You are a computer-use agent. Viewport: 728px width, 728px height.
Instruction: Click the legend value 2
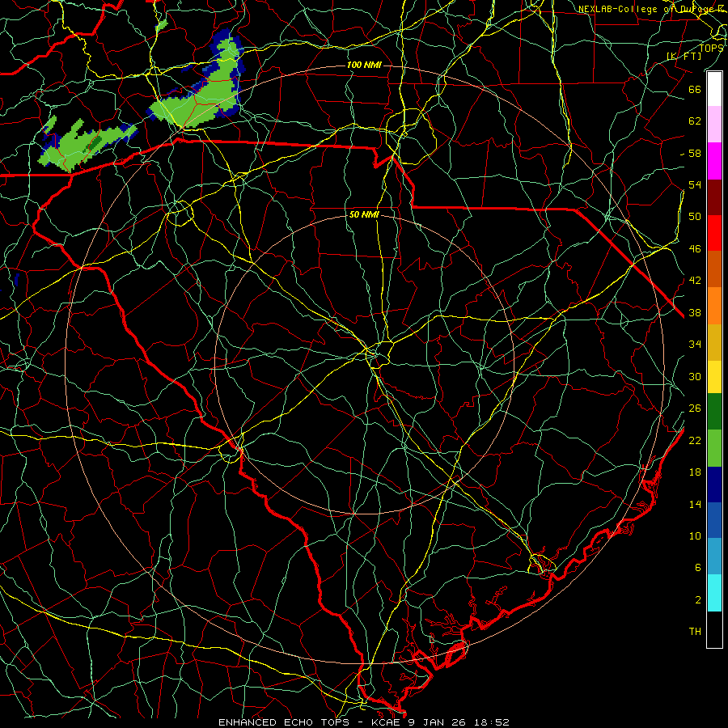click(x=698, y=600)
